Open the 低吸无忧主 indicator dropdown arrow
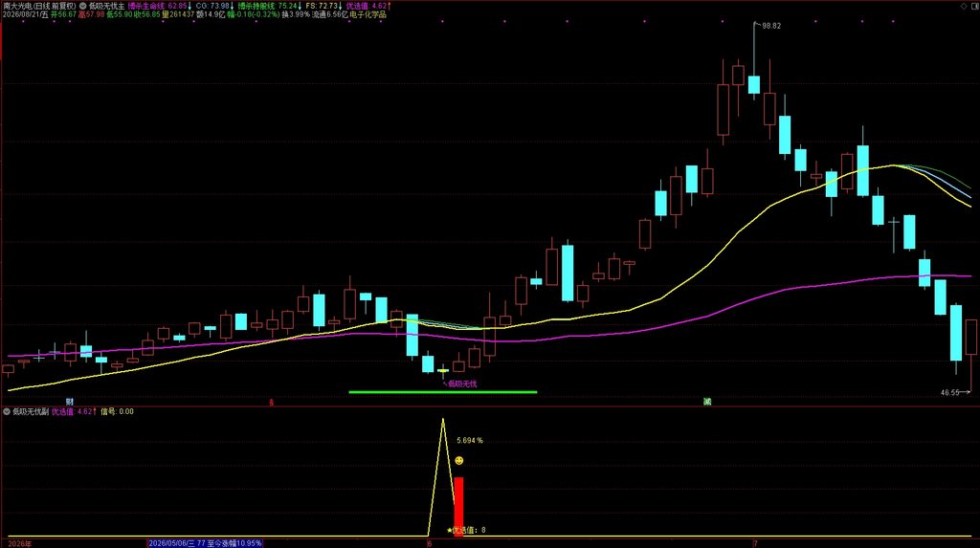This screenshot has height=548, width=980. click(x=82, y=6)
